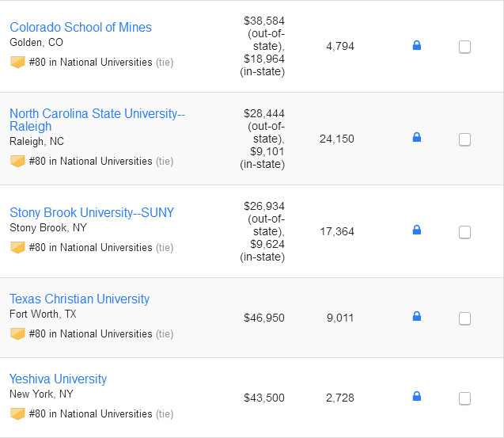Open the Texas Christian University link
The width and height of the screenshot is (504, 438).
point(79,299)
